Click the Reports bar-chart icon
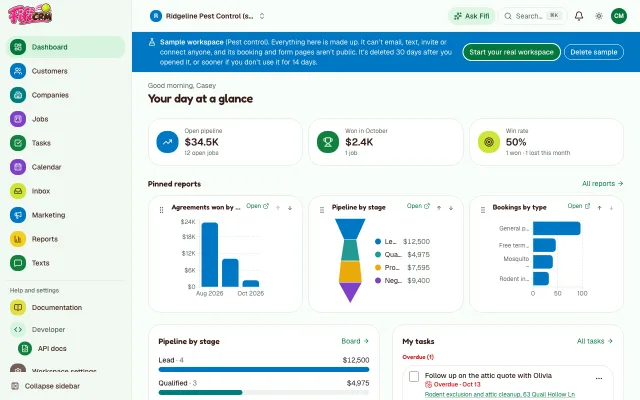This screenshot has width=640, height=400. (x=18, y=239)
